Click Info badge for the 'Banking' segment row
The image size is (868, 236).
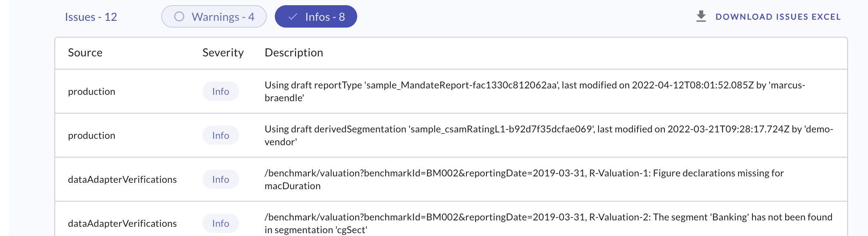point(220,223)
